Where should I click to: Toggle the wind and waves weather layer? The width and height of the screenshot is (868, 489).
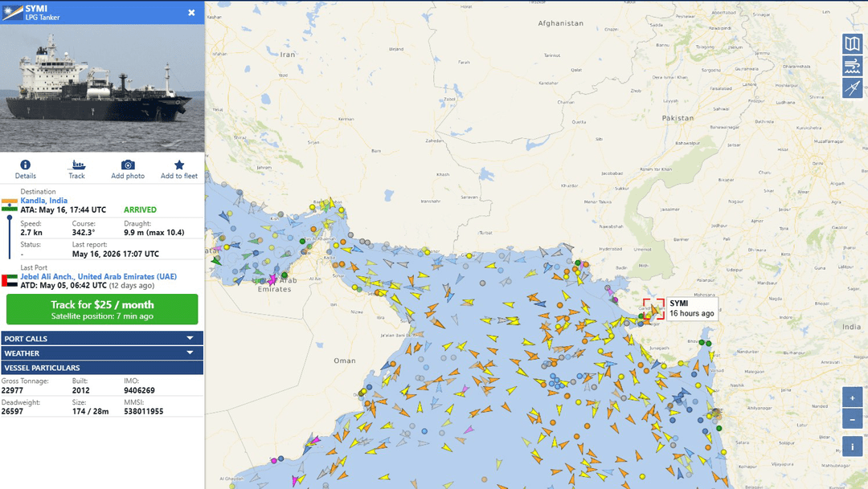[x=853, y=66]
